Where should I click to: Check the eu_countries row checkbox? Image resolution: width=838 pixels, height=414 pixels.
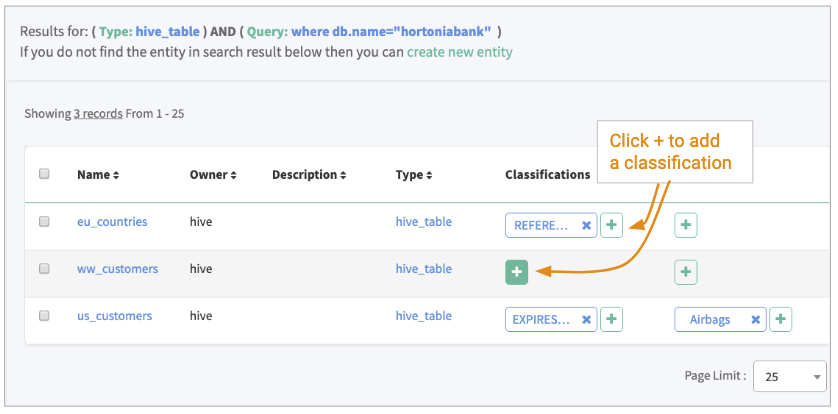point(44,222)
